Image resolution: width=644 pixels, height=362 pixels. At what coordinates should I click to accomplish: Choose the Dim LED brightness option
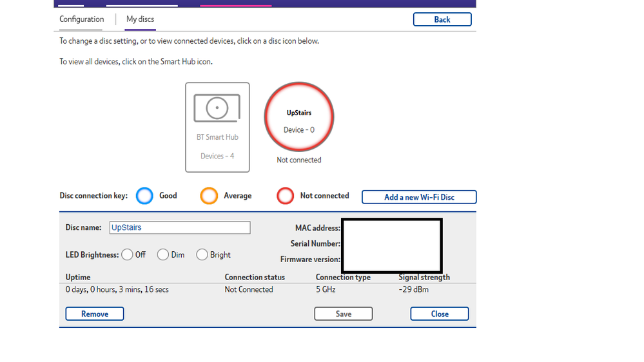click(x=163, y=254)
